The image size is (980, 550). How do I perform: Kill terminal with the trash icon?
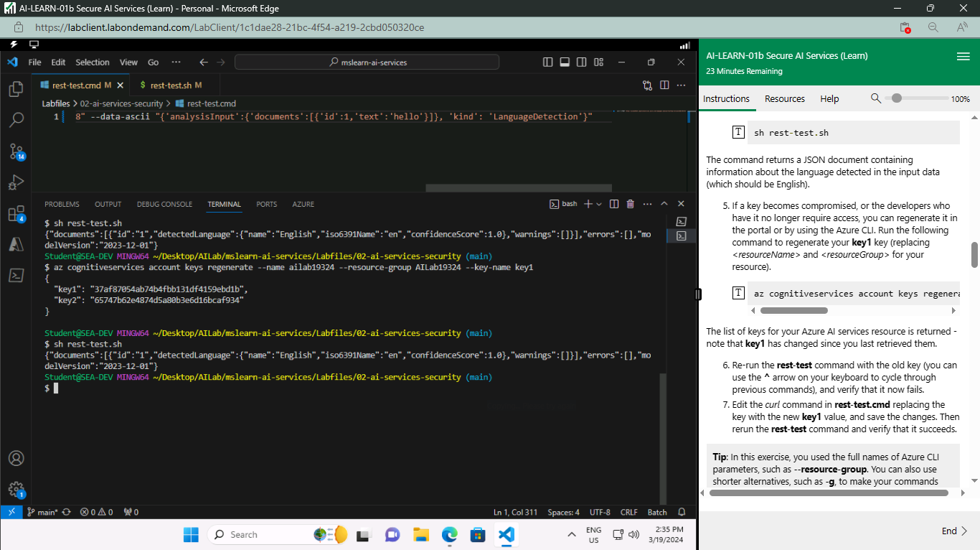[x=631, y=204]
